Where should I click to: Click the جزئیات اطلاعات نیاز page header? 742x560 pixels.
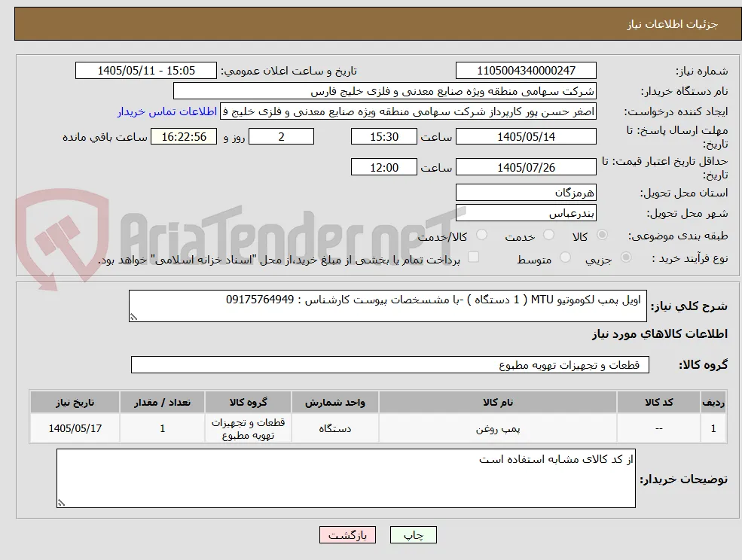[x=673, y=24]
